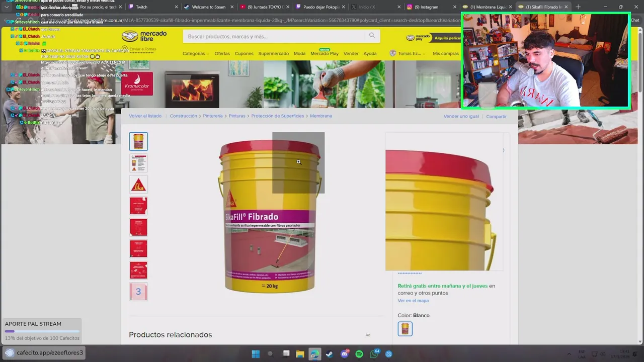The height and width of the screenshot is (362, 644).
Task: Open File Explorer from taskbar
Action: click(300, 354)
